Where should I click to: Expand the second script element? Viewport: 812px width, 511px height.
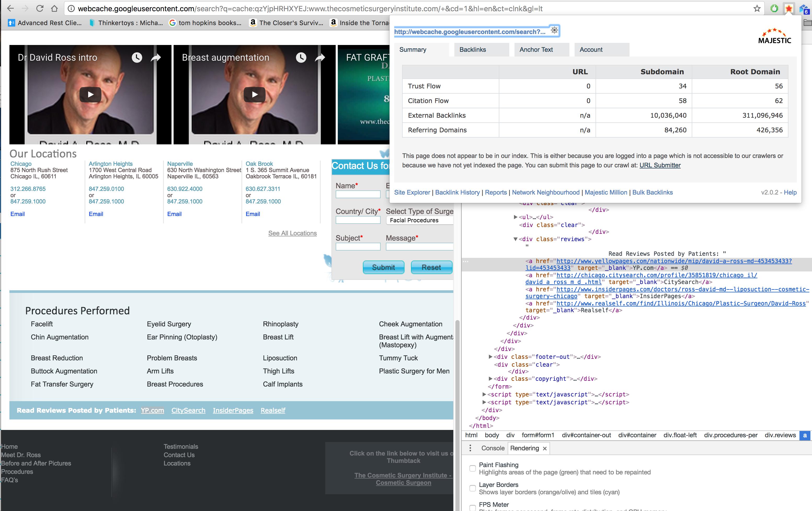[484, 402]
